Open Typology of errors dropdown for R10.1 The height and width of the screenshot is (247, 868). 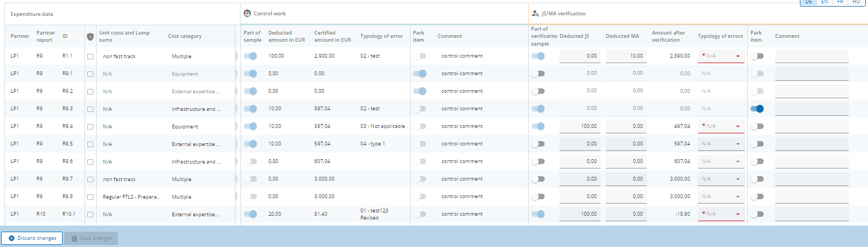(x=721, y=214)
